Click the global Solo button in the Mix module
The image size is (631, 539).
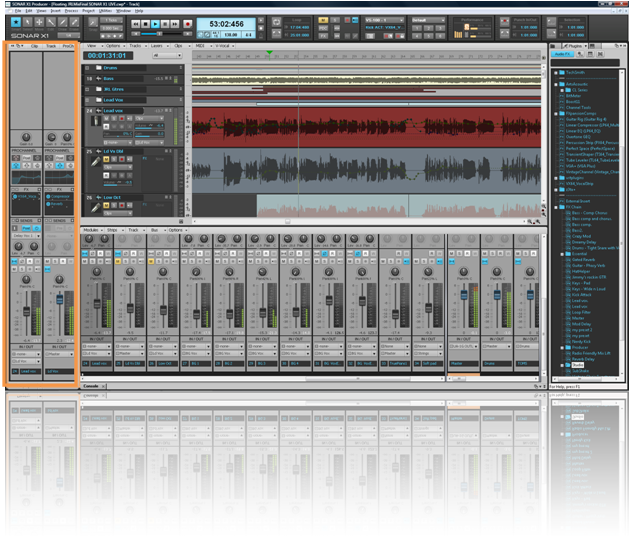(335, 20)
